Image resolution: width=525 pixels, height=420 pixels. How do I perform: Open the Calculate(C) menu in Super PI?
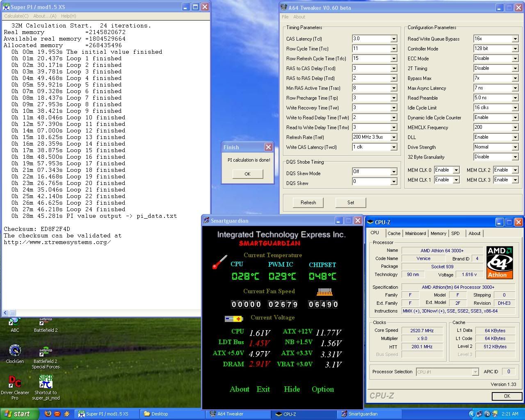click(16, 16)
